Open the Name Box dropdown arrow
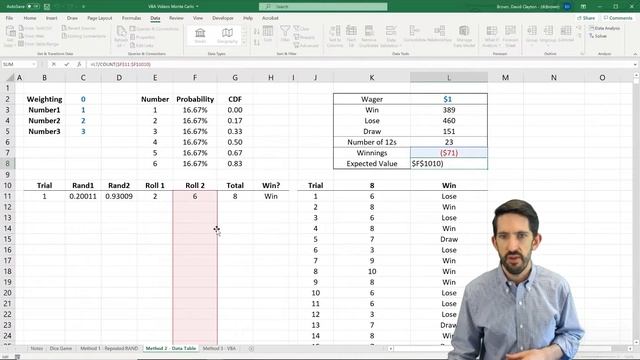This screenshot has height=360, width=640. click(34, 64)
